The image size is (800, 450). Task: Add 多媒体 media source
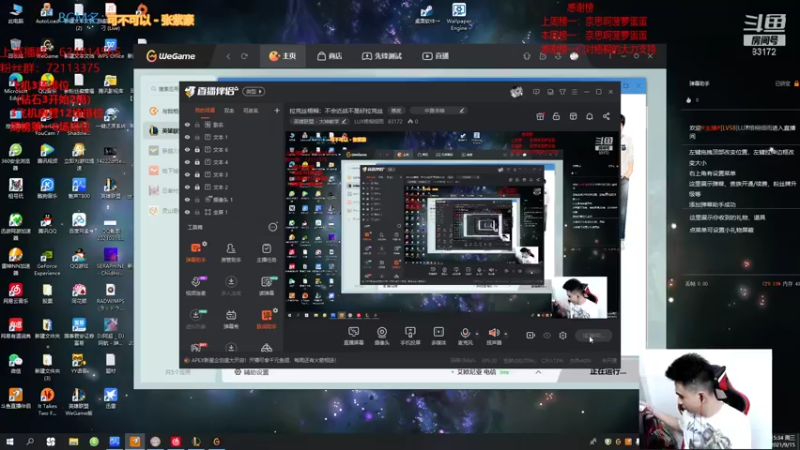pyautogui.click(x=438, y=336)
